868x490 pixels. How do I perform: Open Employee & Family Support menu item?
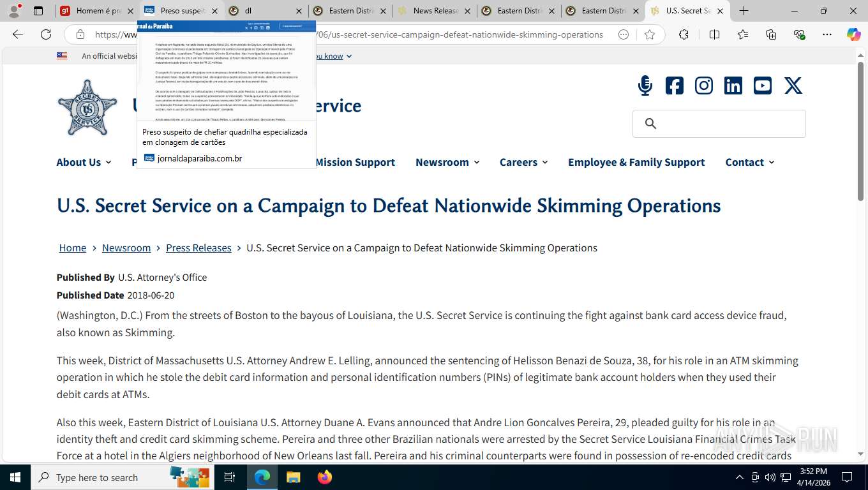636,162
